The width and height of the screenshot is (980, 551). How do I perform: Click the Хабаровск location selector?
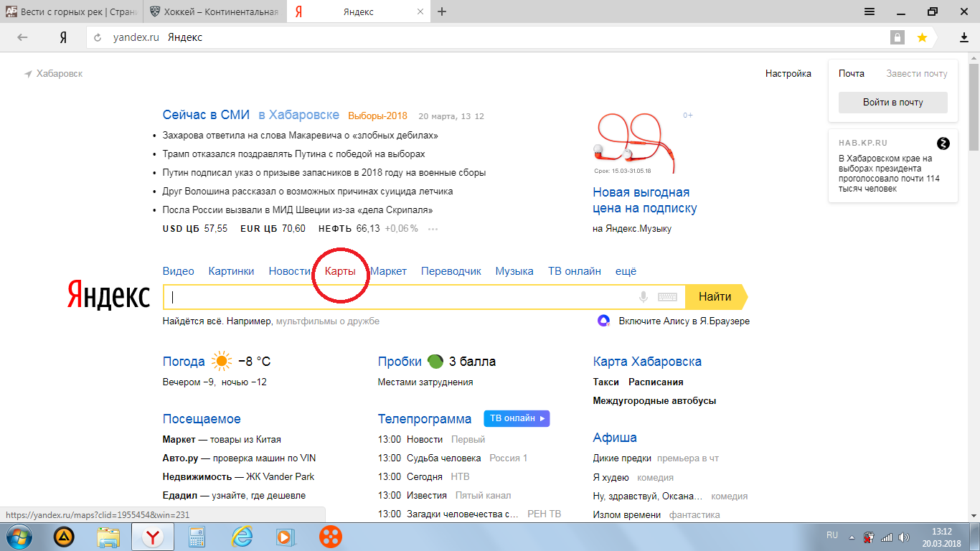tap(54, 74)
